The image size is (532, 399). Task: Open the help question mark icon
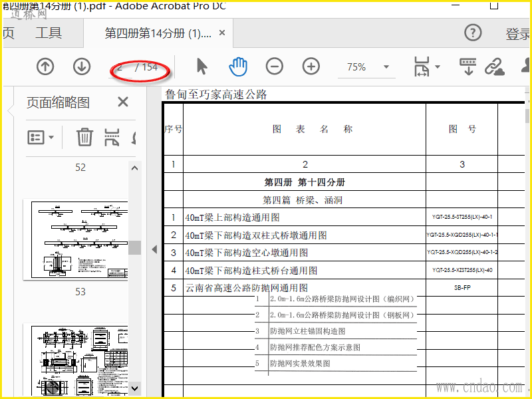473,33
